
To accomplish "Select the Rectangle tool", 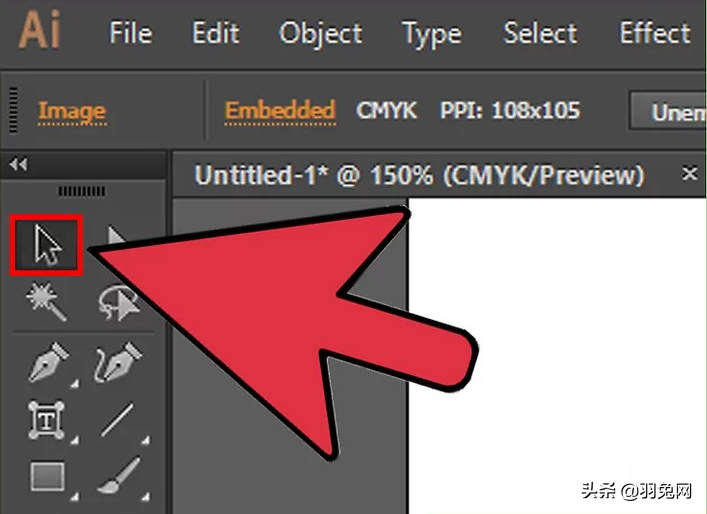I will 47,476.
